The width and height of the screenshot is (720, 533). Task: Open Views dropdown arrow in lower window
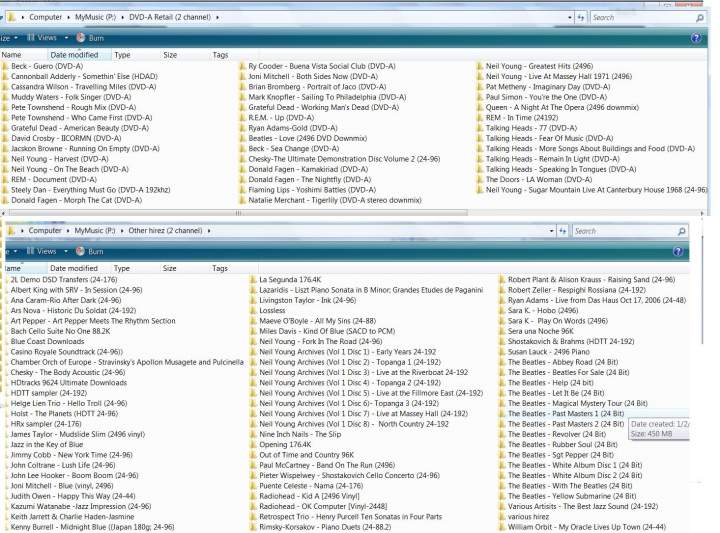pos(66,251)
